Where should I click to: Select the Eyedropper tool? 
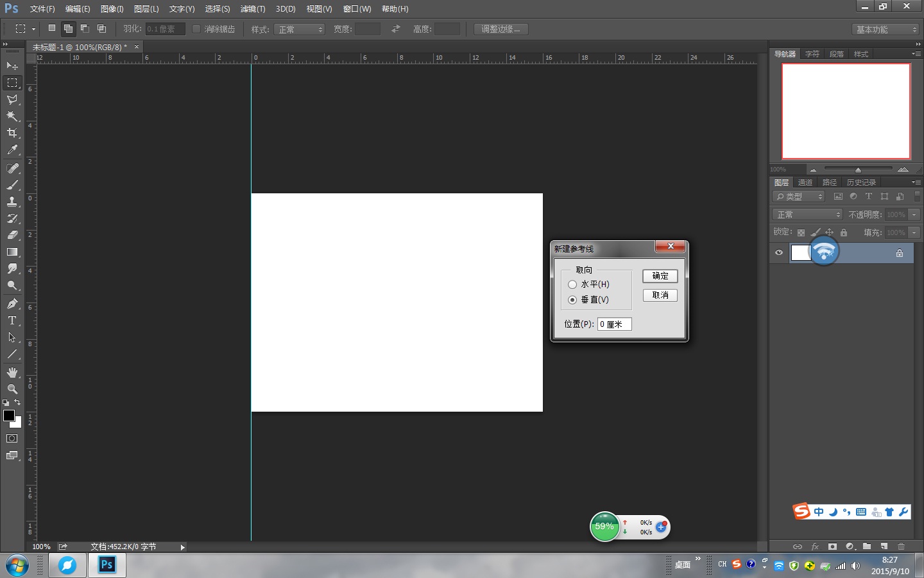[x=12, y=150]
